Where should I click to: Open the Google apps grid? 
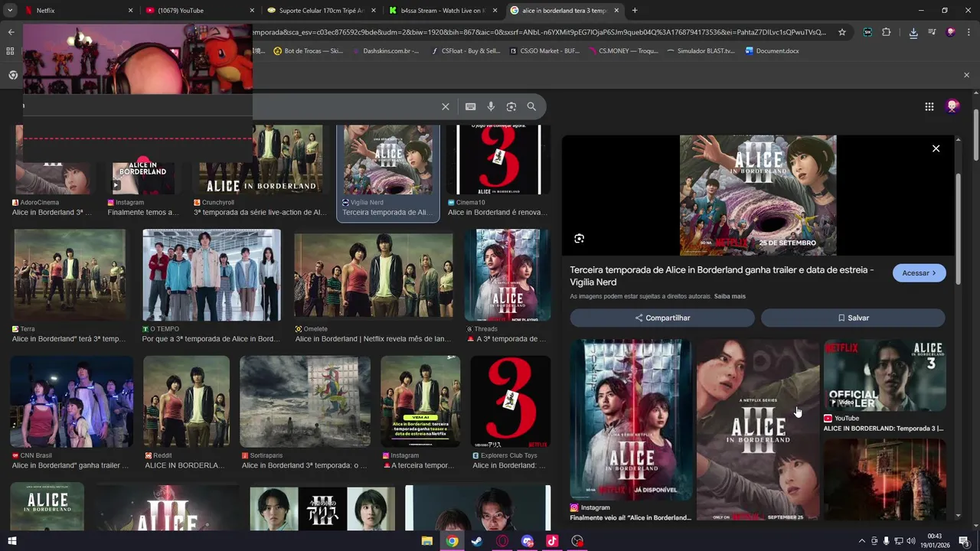(929, 107)
